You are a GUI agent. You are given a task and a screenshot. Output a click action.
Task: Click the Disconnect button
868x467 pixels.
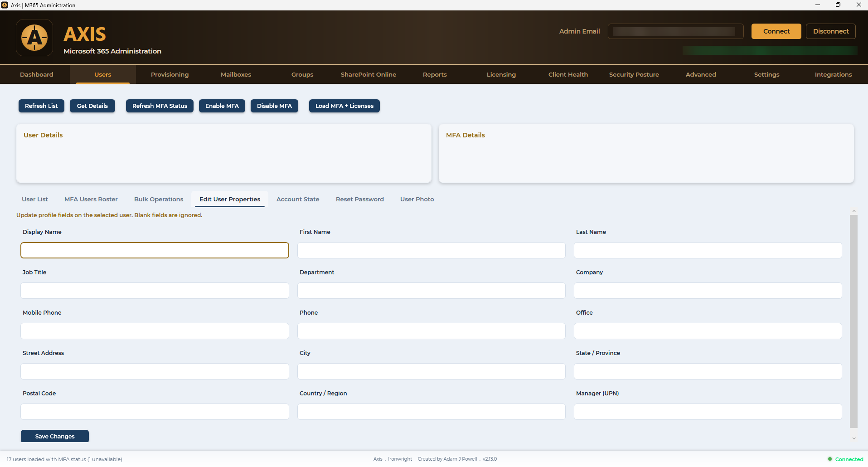coord(831,31)
